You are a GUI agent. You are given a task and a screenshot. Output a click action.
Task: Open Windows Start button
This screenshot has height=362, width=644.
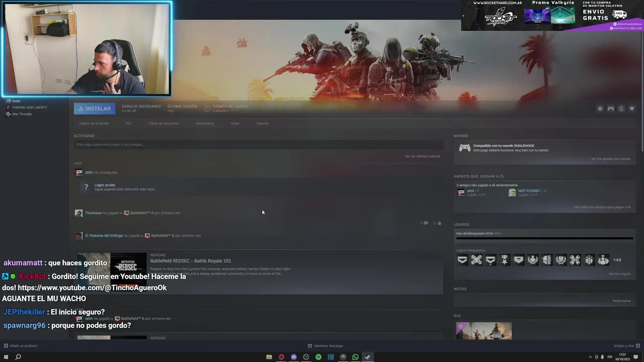click(x=6, y=357)
